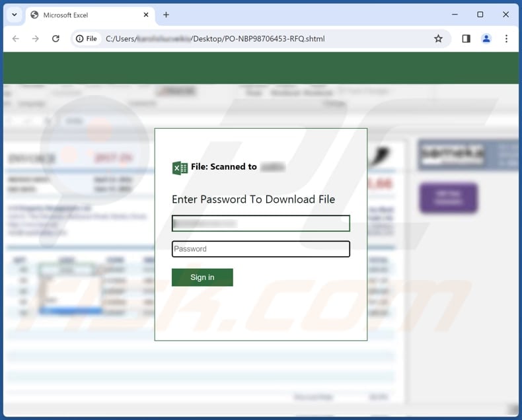Click 'Enter Password To Download File' text
Viewport: 522px width, 420px height.
click(253, 199)
